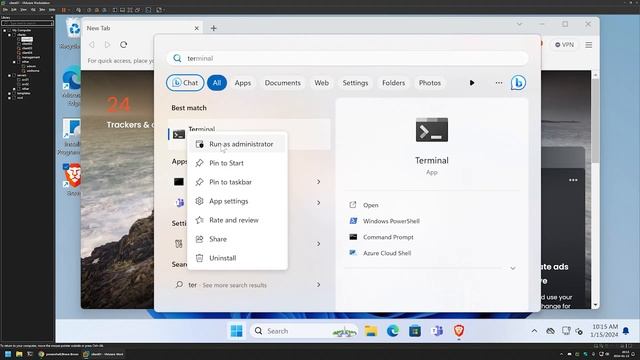Open a new tab in Brave
The height and width of the screenshot is (360, 640).
[213, 28]
